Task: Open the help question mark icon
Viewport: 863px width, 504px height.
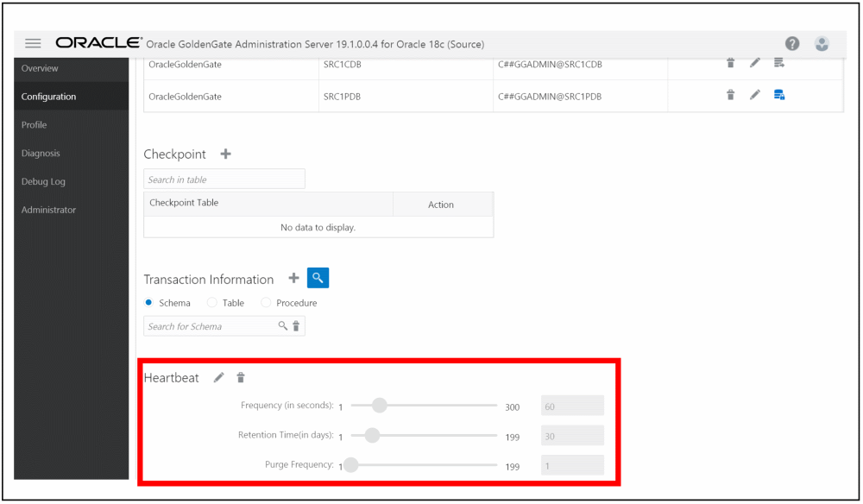Action: point(792,43)
